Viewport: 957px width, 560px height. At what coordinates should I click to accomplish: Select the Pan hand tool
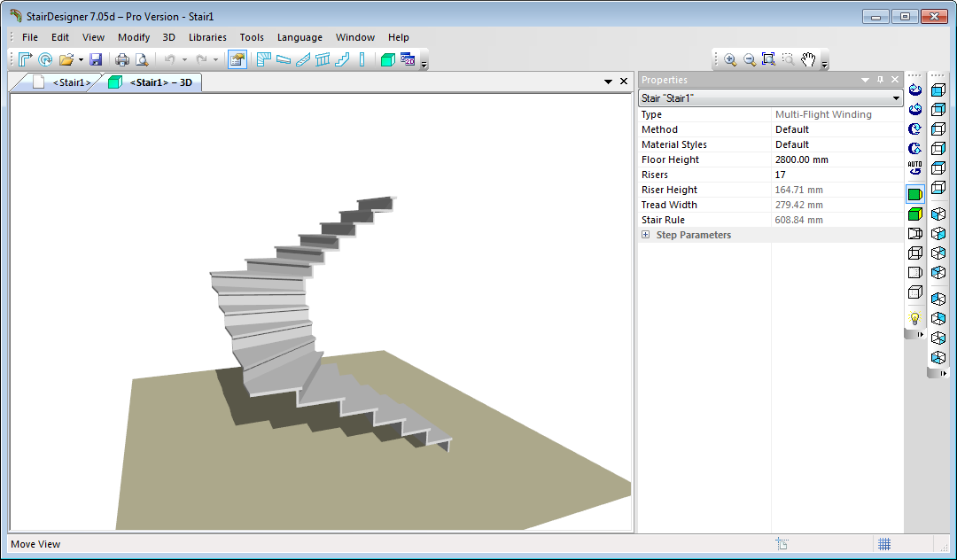(x=807, y=59)
